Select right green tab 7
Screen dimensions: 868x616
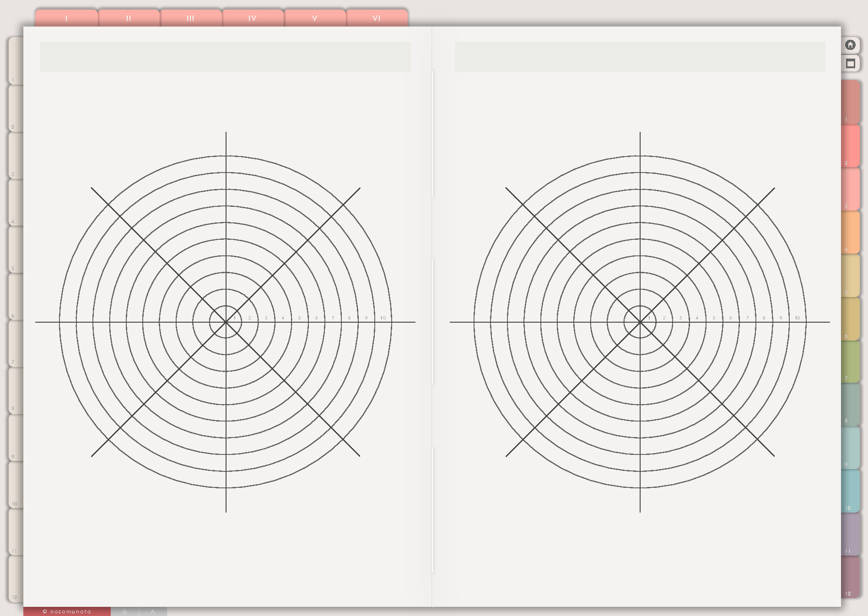(x=850, y=362)
